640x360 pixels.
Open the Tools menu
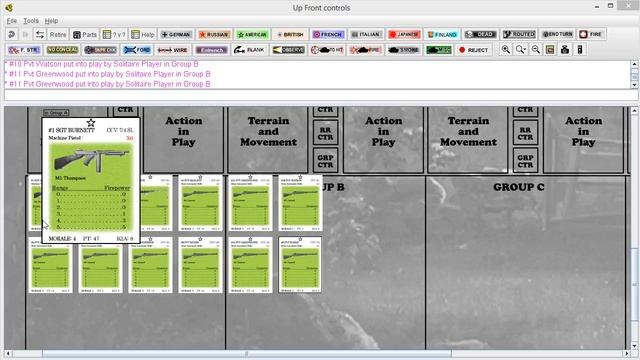[x=31, y=21]
